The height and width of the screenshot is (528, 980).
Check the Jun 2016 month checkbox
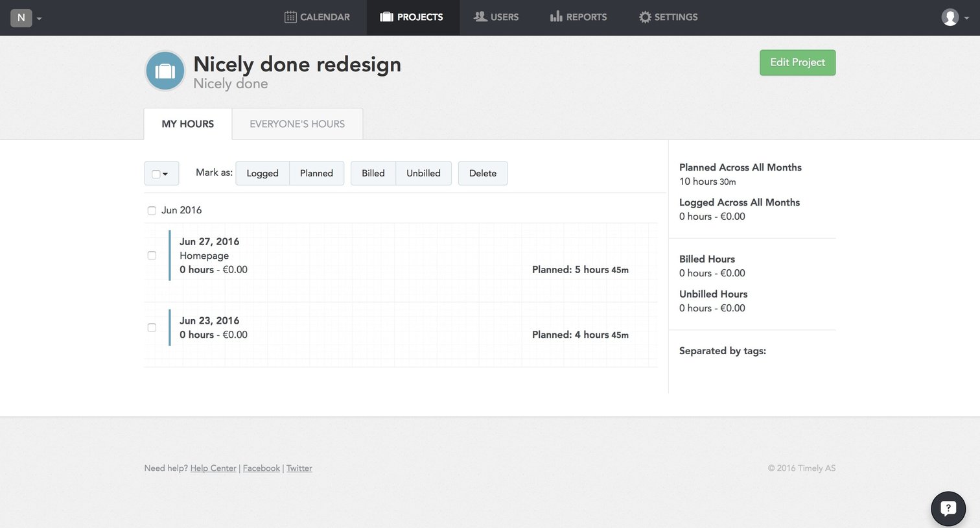pos(152,210)
